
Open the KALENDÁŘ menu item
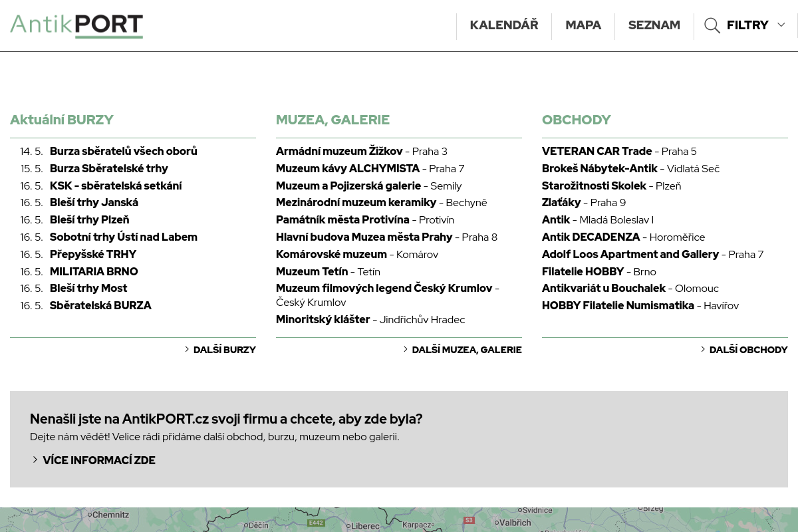tap(504, 25)
